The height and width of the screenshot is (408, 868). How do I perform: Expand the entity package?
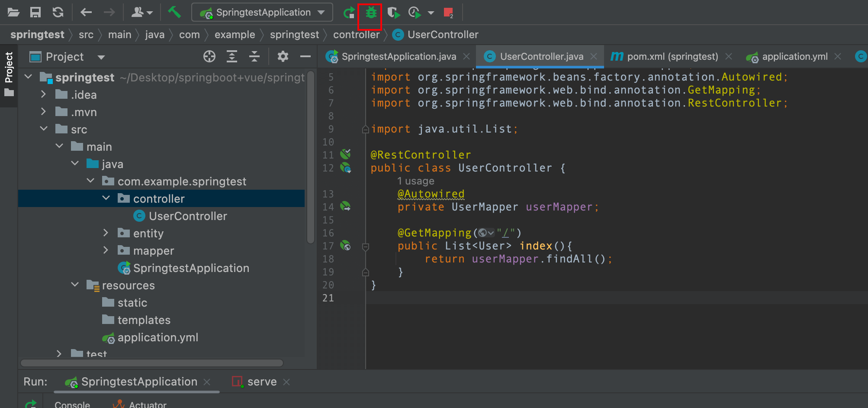[106, 233]
